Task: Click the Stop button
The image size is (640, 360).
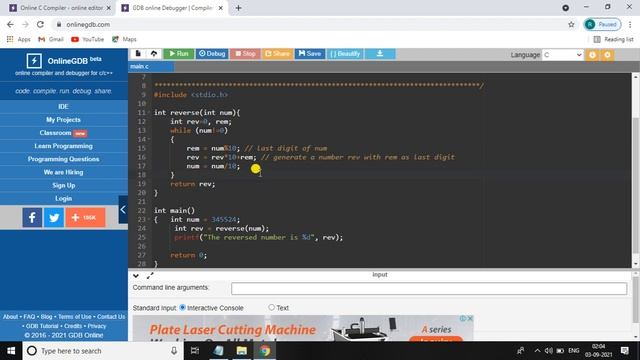Action: point(245,53)
